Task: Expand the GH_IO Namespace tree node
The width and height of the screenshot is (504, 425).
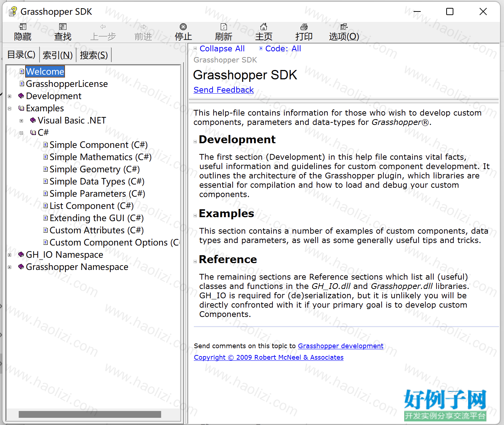Action: [10, 255]
